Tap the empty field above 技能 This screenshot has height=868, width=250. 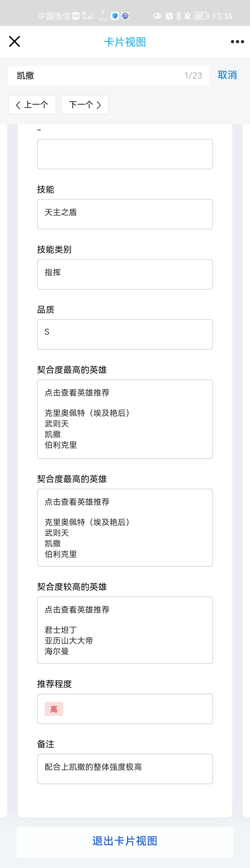(x=125, y=154)
